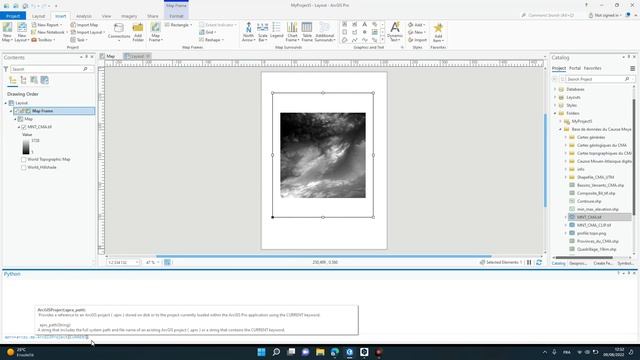Open the Reshape dropdown
Viewport: 640px width, 360px height.
tap(211, 40)
